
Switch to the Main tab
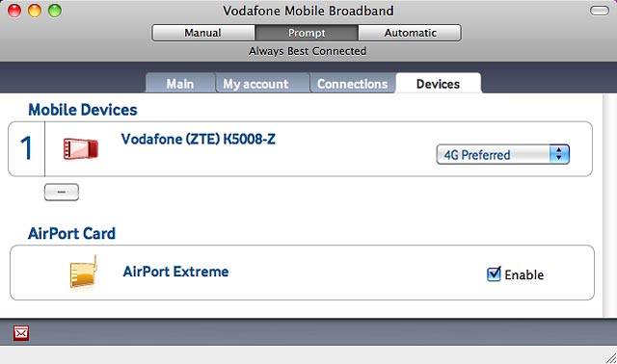[180, 84]
